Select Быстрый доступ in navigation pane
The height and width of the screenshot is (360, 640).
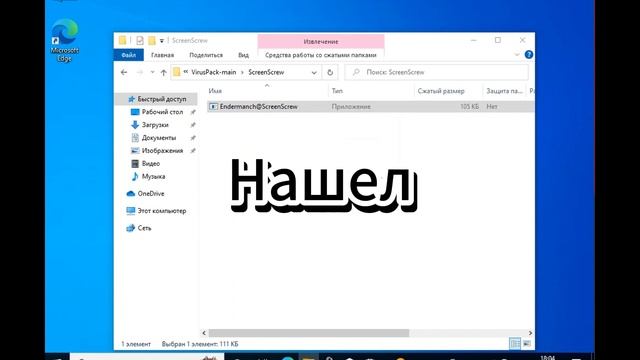[157, 99]
